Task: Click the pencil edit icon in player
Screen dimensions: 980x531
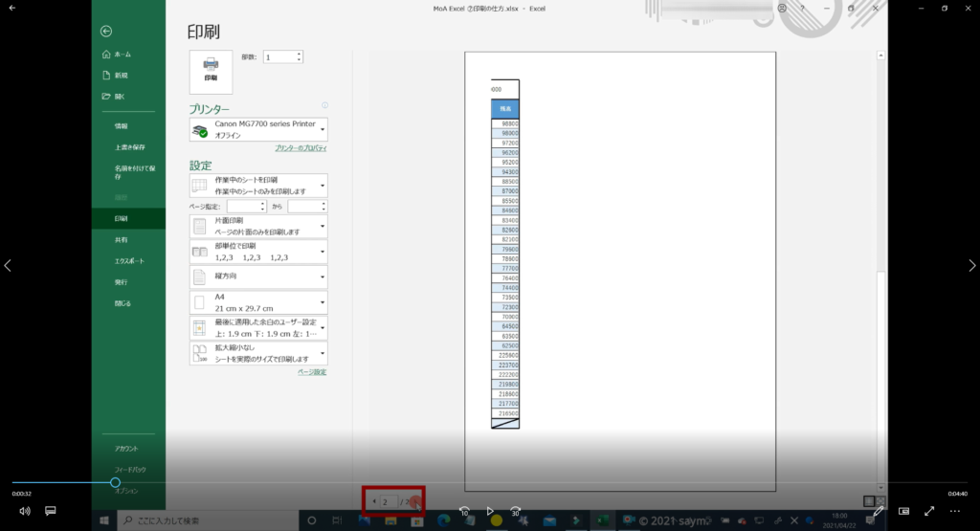Action: pyautogui.click(x=879, y=512)
